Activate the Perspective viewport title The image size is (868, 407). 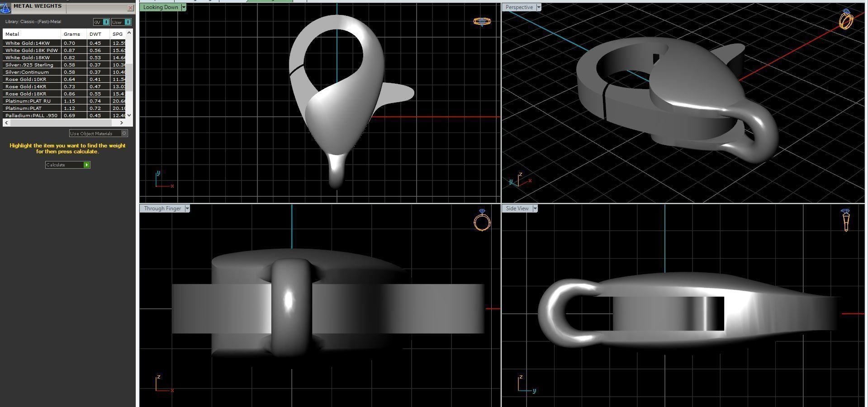pyautogui.click(x=519, y=7)
